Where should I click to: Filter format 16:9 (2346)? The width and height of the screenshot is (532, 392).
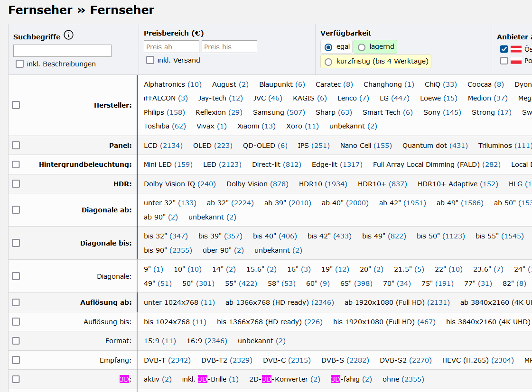(207, 341)
